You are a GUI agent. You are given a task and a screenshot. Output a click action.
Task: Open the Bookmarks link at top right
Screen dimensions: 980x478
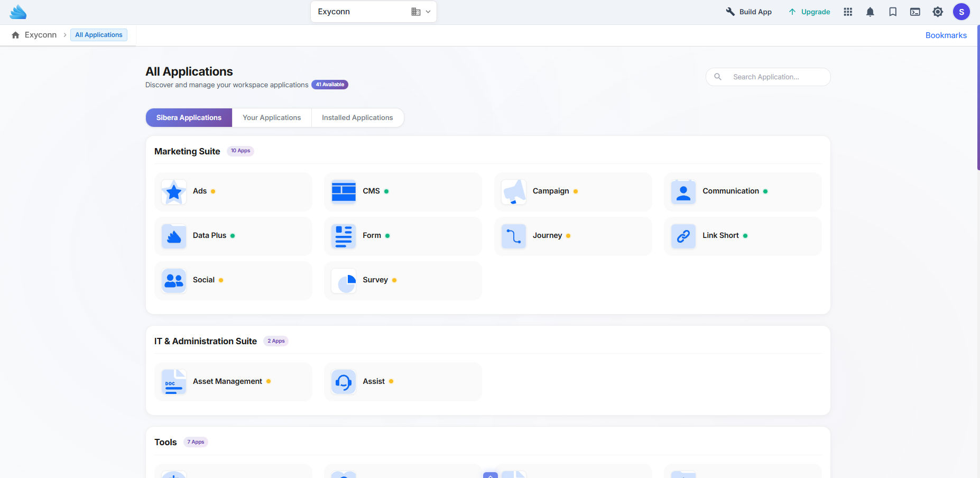click(946, 35)
